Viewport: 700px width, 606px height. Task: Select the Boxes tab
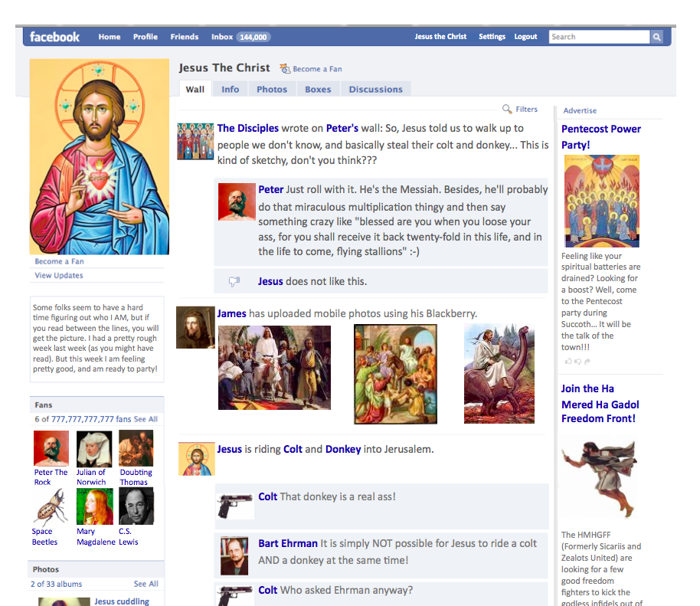[318, 90]
